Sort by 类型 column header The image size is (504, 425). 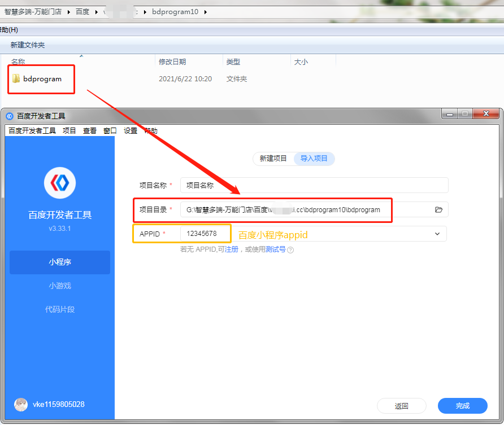(233, 62)
